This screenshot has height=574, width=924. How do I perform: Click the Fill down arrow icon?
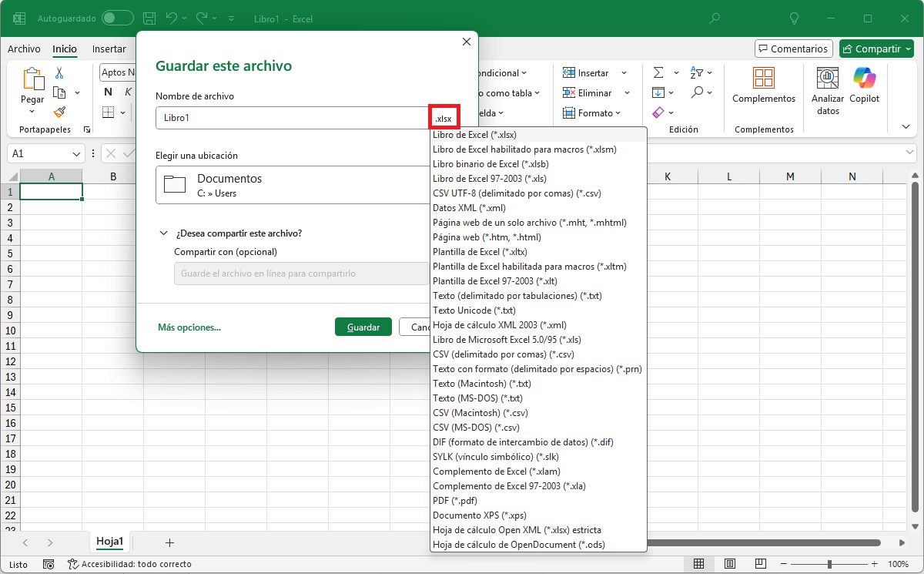[658, 92]
